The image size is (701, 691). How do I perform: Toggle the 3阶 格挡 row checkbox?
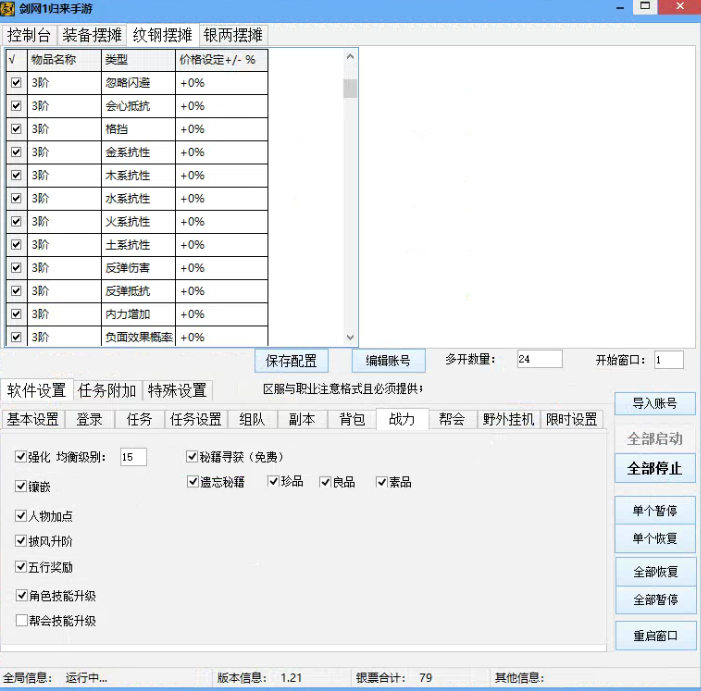point(17,129)
